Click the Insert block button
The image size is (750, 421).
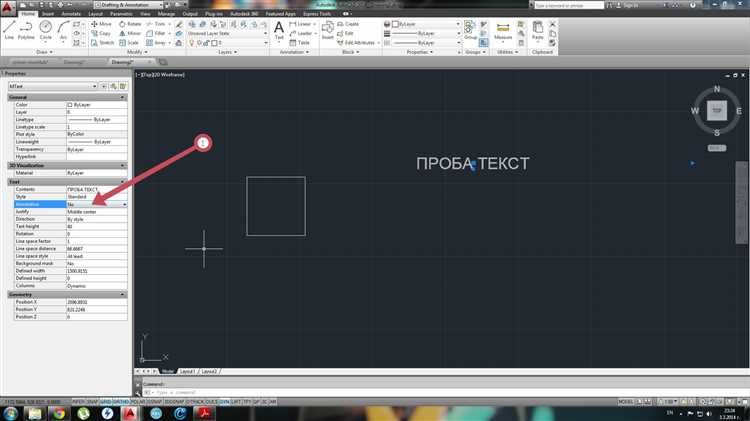(328, 30)
